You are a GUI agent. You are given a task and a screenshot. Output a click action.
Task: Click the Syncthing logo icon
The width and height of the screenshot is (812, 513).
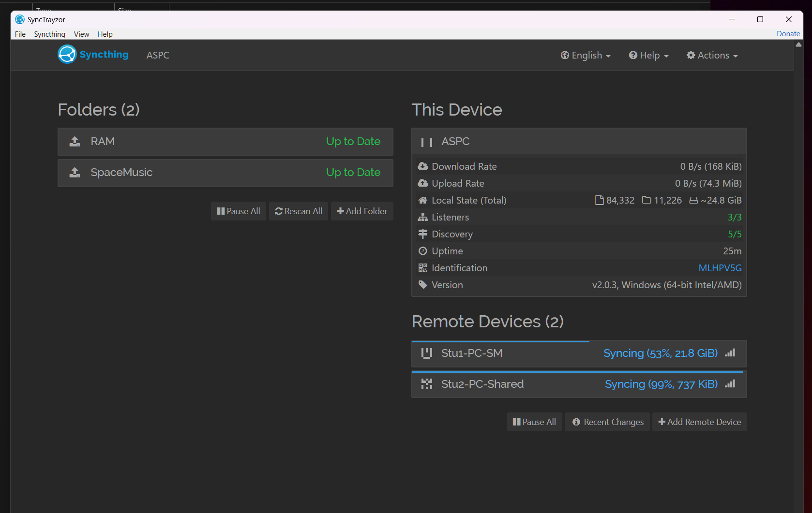point(67,54)
